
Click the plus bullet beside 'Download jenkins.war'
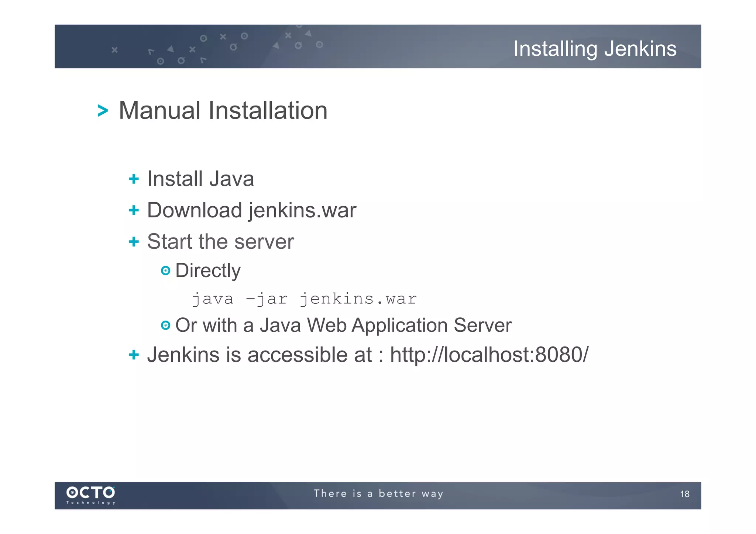pyautogui.click(x=134, y=210)
